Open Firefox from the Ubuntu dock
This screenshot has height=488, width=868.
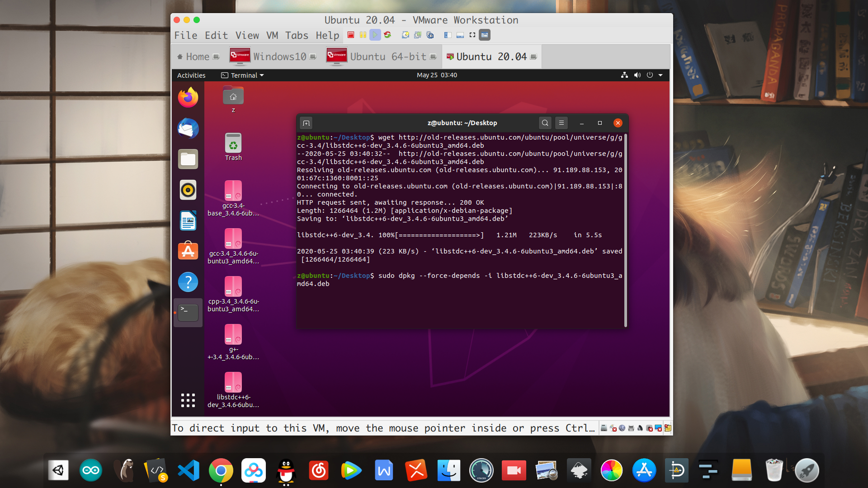tap(188, 96)
